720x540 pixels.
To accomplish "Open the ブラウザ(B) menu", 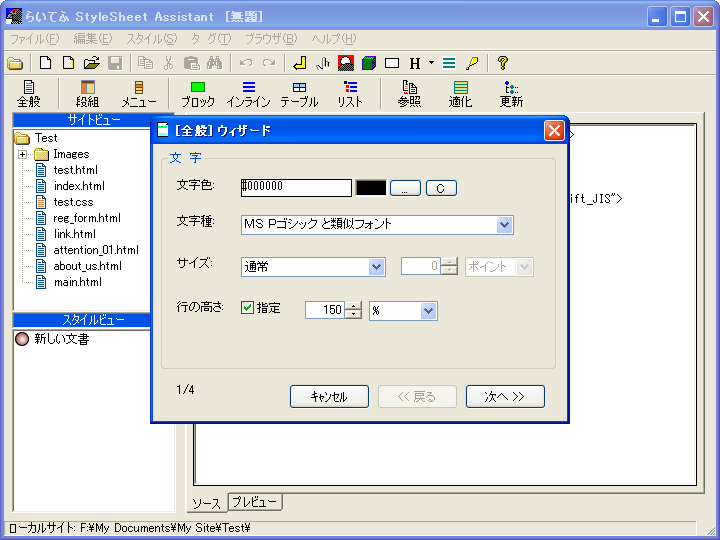I will 271,39.
